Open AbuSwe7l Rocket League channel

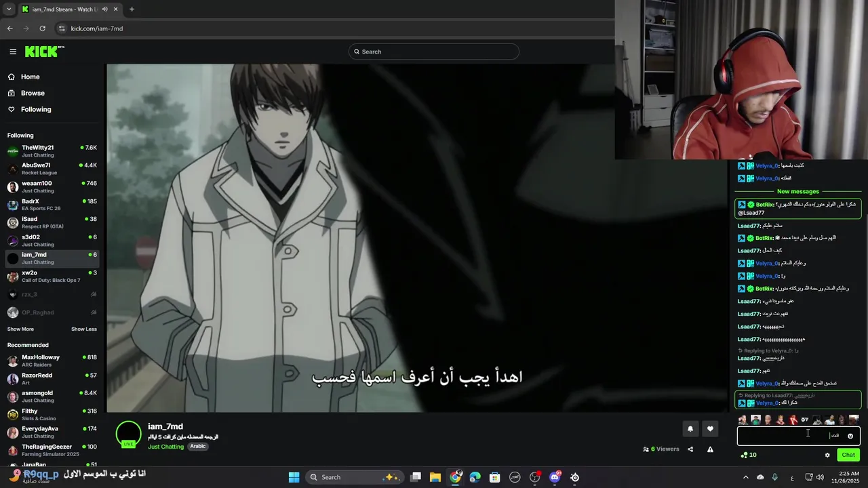point(52,169)
